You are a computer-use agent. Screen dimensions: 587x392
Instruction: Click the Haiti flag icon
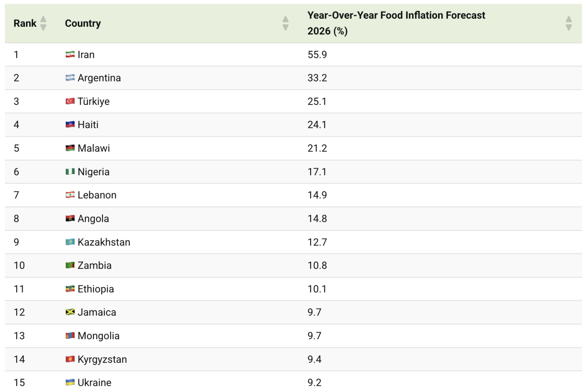70,125
